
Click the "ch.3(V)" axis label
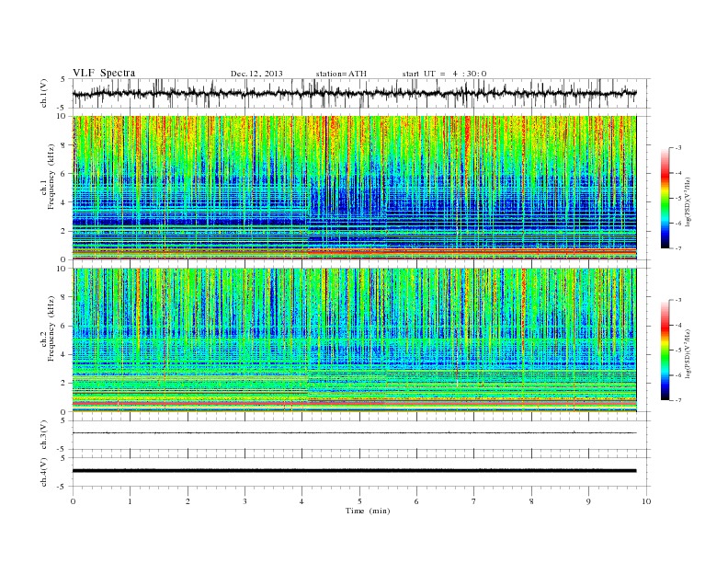(x=44, y=435)
